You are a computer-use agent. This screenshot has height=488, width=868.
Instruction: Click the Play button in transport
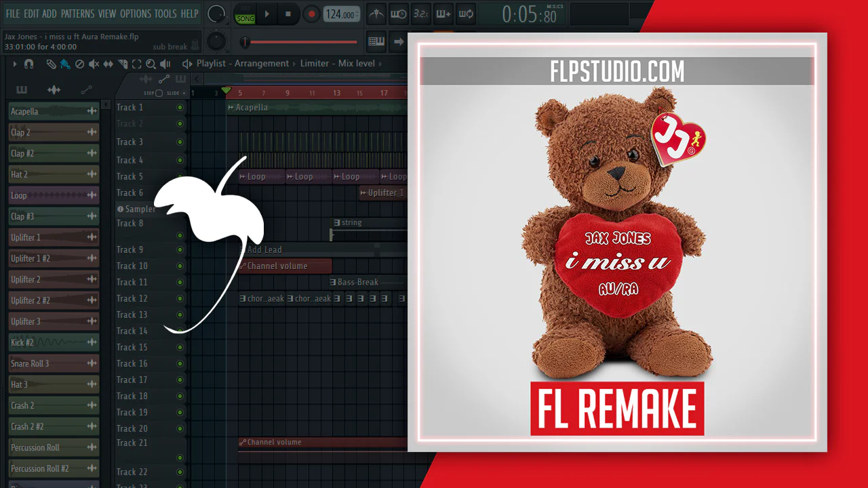[267, 14]
